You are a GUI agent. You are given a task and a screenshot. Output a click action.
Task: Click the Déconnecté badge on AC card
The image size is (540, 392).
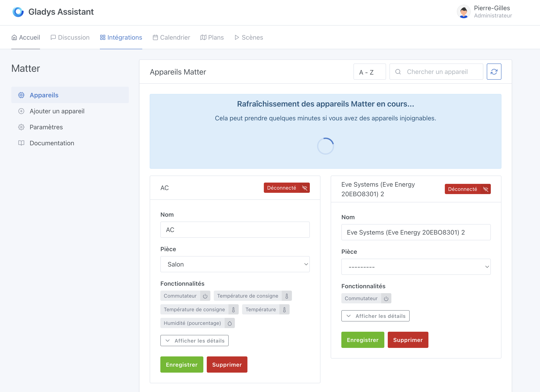[287, 188]
